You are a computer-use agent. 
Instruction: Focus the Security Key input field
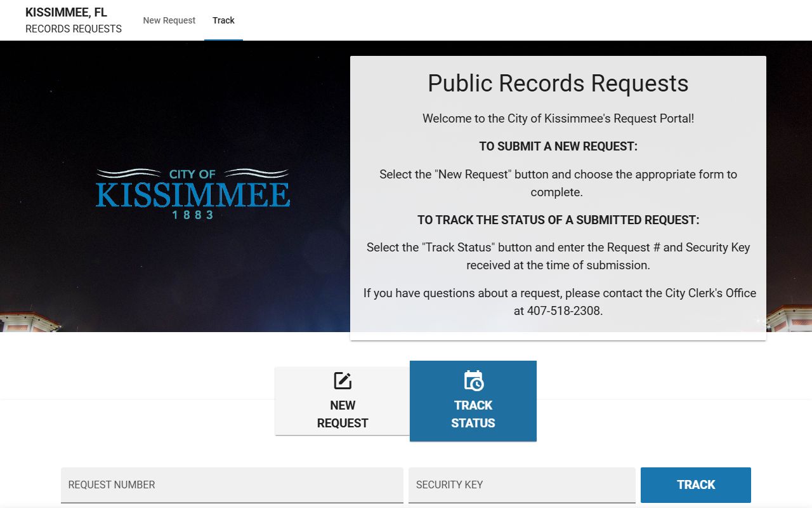pos(522,485)
